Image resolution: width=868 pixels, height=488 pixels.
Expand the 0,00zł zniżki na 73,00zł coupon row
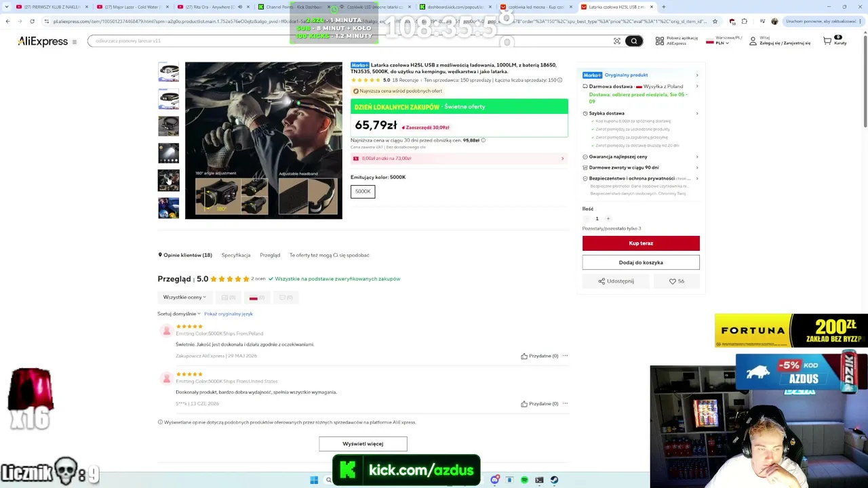(459, 159)
